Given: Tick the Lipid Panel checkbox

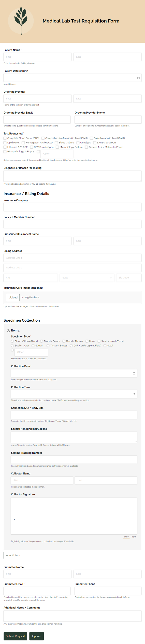Looking at the screenshot, I should pos(5,143).
